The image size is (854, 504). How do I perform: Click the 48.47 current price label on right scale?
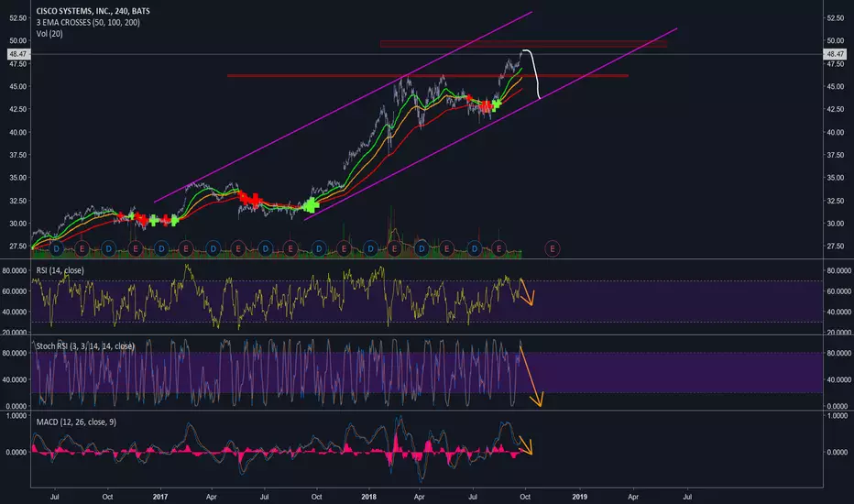[x=835, y=54]
